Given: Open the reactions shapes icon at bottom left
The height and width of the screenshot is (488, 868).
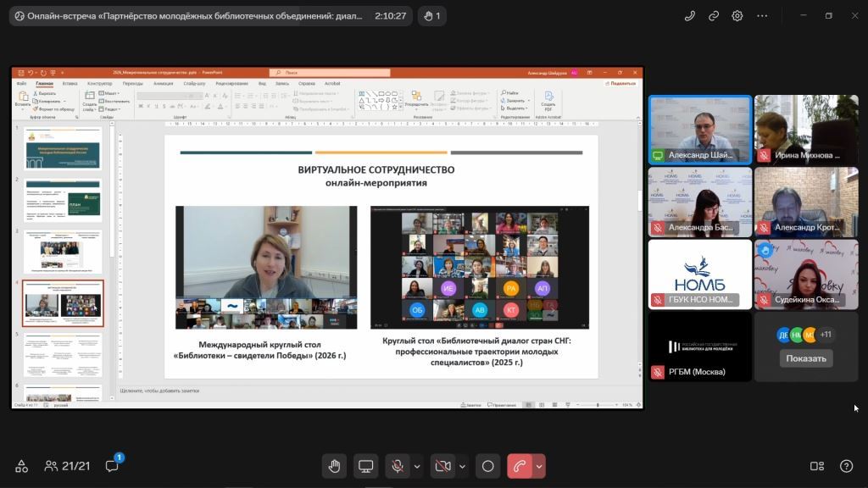Looking at the screenshot, I should click(x=21, y=466).
